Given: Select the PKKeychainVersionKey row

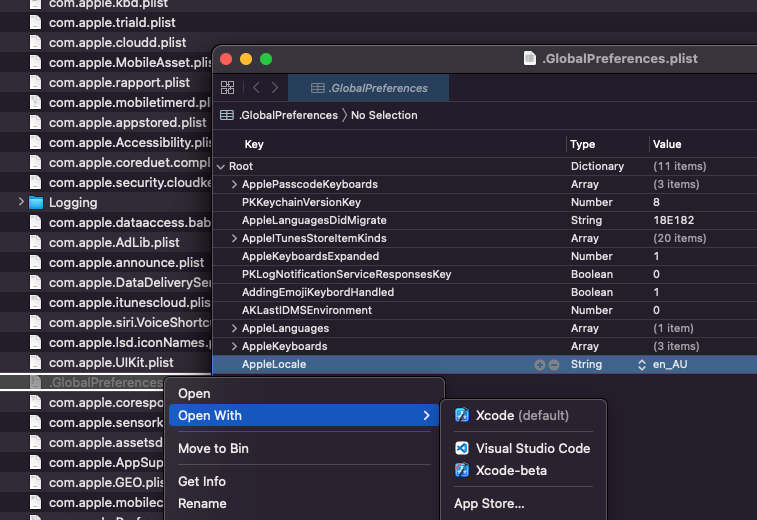Looking at the screenshot, I should pos(485,202).
